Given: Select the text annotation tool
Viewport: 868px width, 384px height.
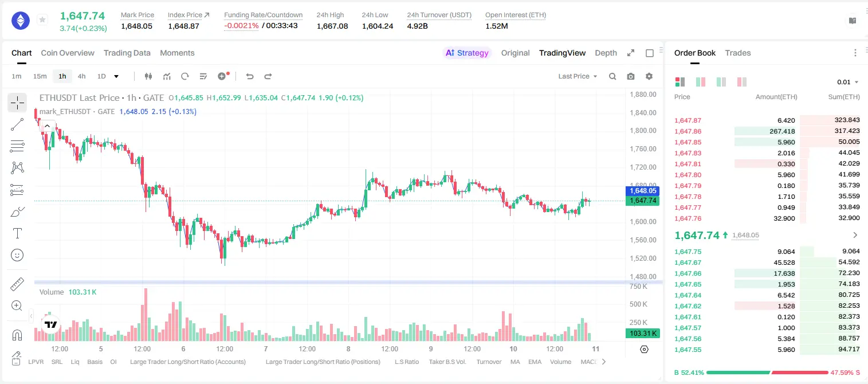Looking at the screenshot, I should [17, 233].
